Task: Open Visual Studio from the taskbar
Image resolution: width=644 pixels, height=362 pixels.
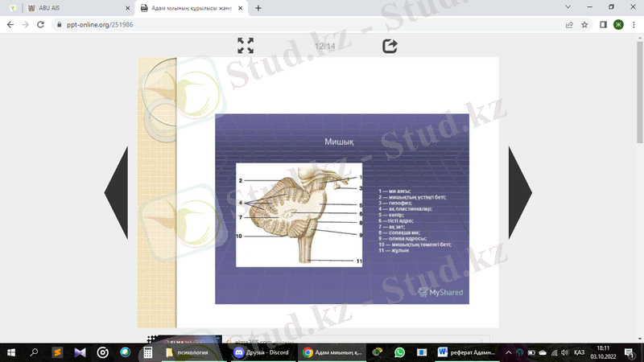Action: click(80, 352)
